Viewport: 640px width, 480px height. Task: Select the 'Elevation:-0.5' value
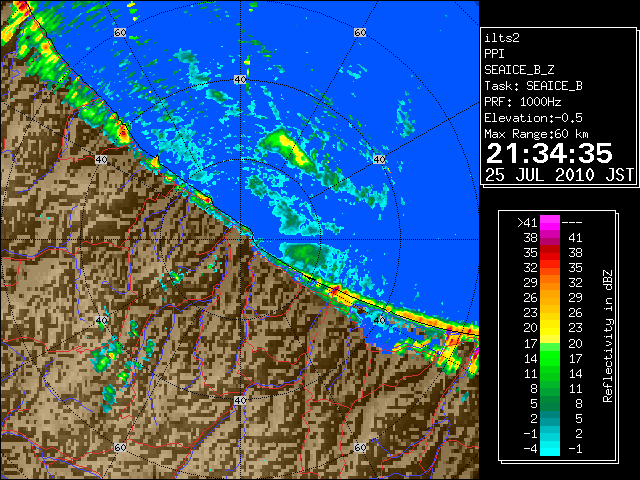533,118
